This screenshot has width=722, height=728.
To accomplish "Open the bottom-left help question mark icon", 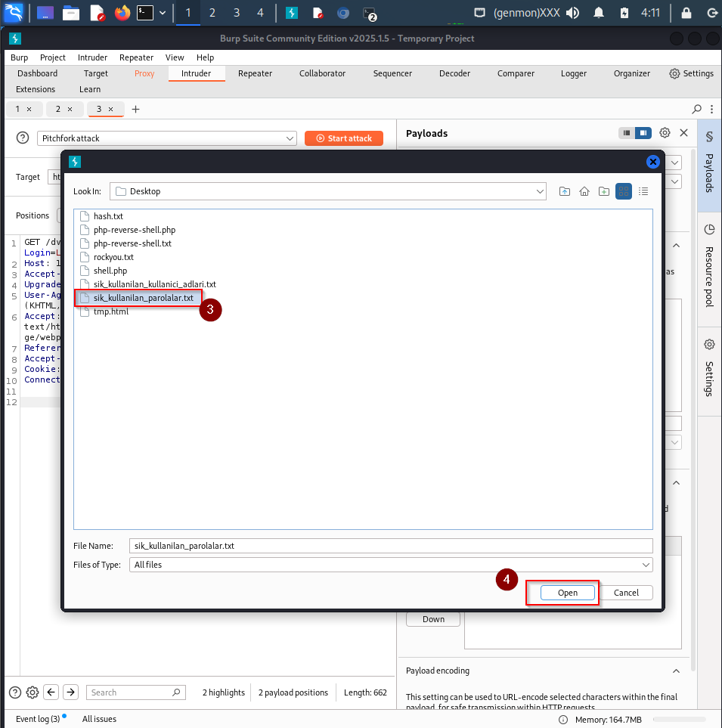I will click(x=15, y=692).
